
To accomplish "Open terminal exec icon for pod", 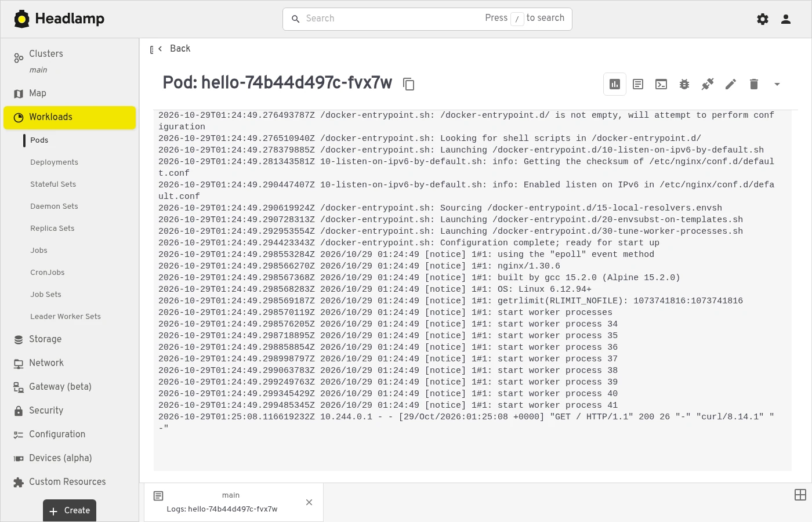I will 661,84.
